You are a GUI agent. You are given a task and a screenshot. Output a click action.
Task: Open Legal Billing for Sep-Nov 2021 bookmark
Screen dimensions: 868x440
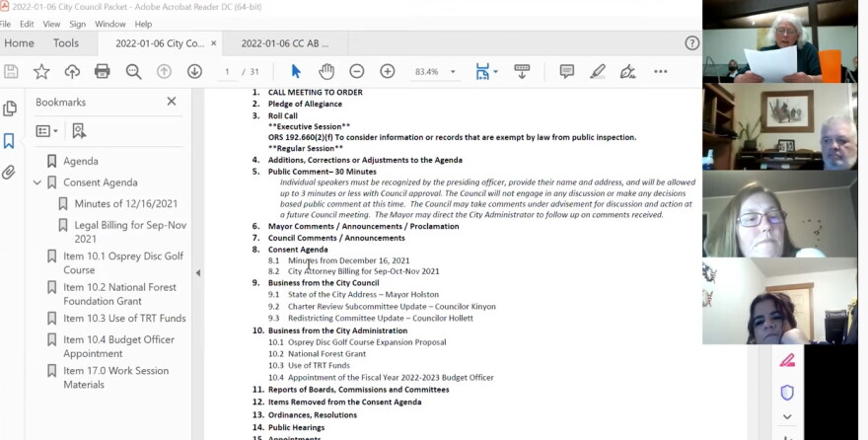click(130, 232)
